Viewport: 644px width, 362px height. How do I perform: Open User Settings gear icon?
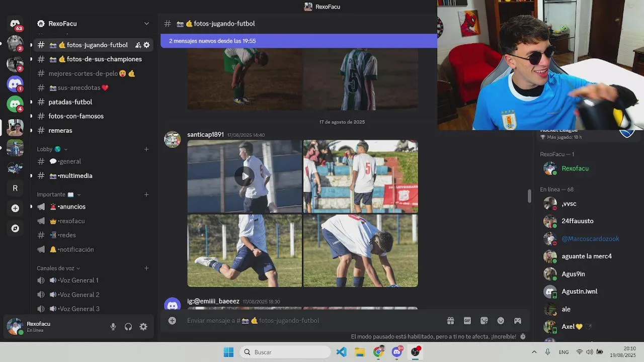pos(143,327)
